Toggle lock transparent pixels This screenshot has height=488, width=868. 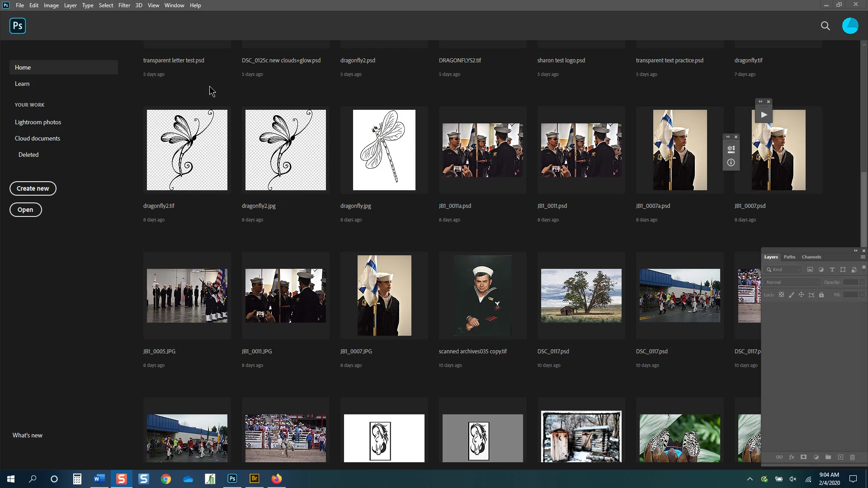(x=781, y=295)
